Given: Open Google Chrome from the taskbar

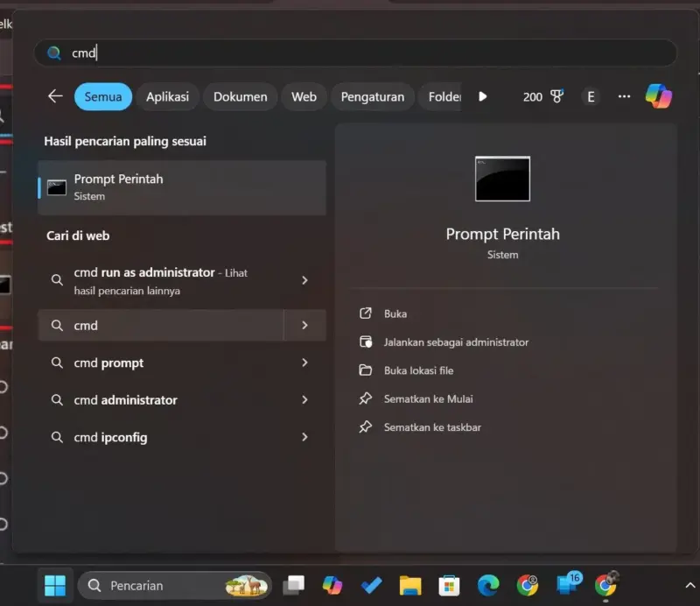Looking at the screenshot, I should click(526, 584).
